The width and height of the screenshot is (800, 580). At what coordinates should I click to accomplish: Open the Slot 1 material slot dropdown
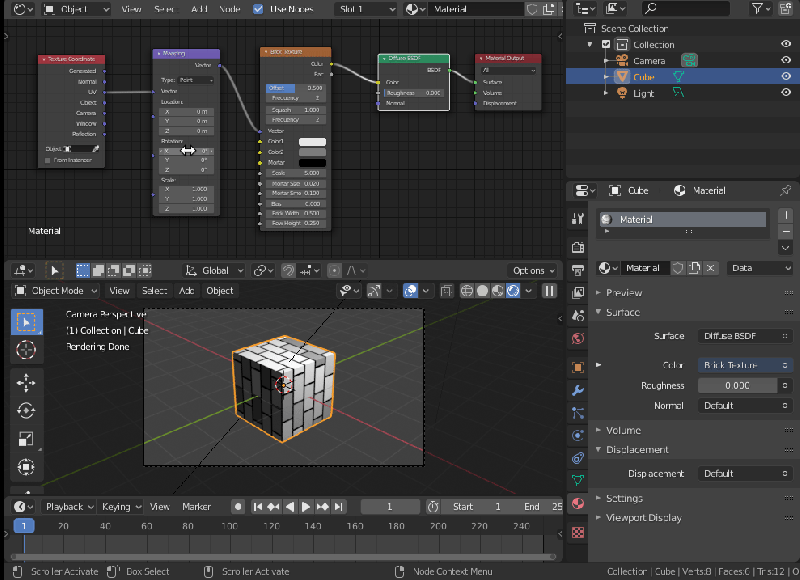point(365,9)
